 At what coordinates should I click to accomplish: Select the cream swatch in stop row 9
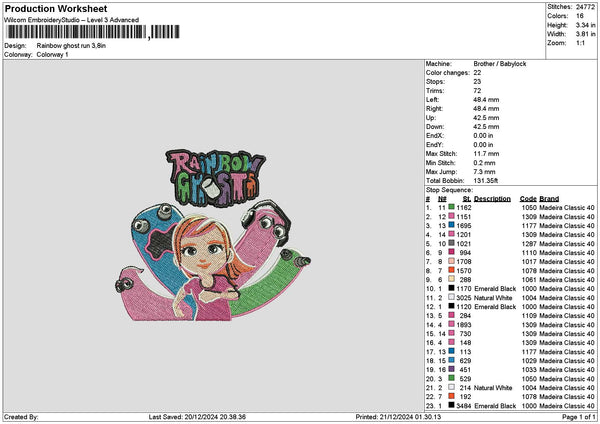pos(452,279)
